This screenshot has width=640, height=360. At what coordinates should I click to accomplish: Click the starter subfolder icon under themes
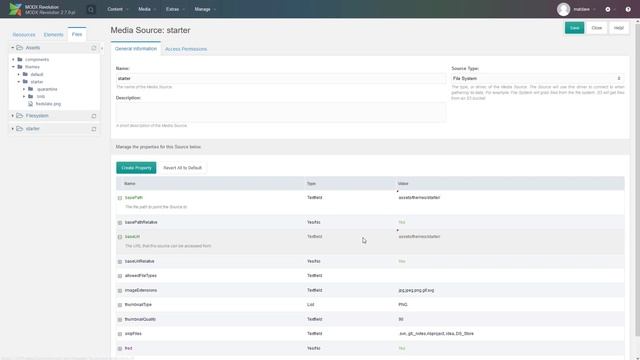point(25,81)
